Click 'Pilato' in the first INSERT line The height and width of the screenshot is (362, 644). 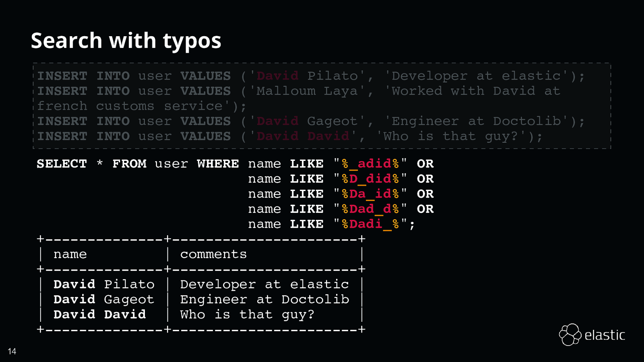332,76
